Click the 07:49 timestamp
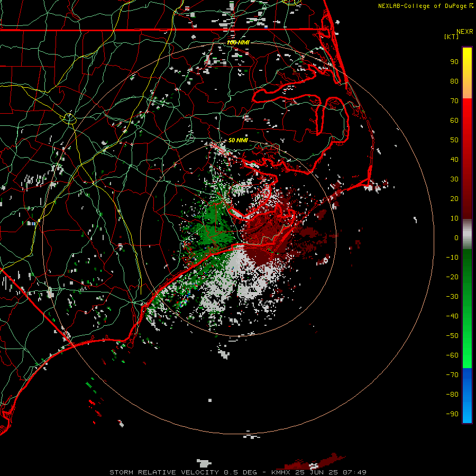The image size is (476, 476). coord(354,472)
